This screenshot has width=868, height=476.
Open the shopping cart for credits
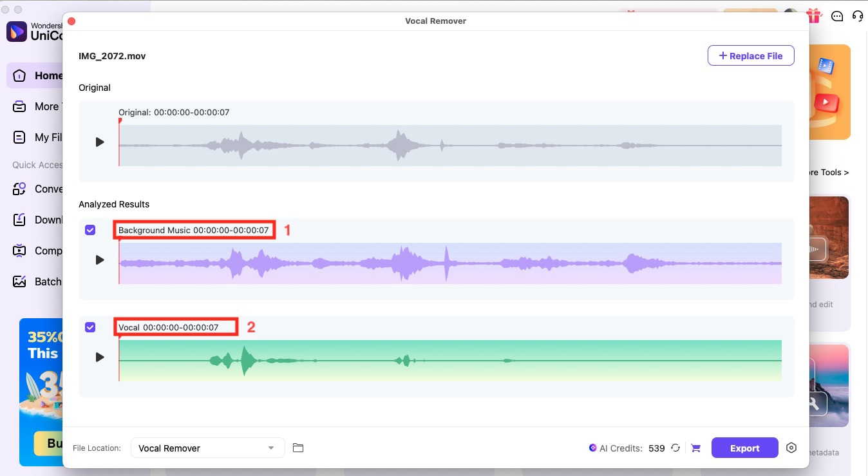pyautogui.click(x=695, y=448)
